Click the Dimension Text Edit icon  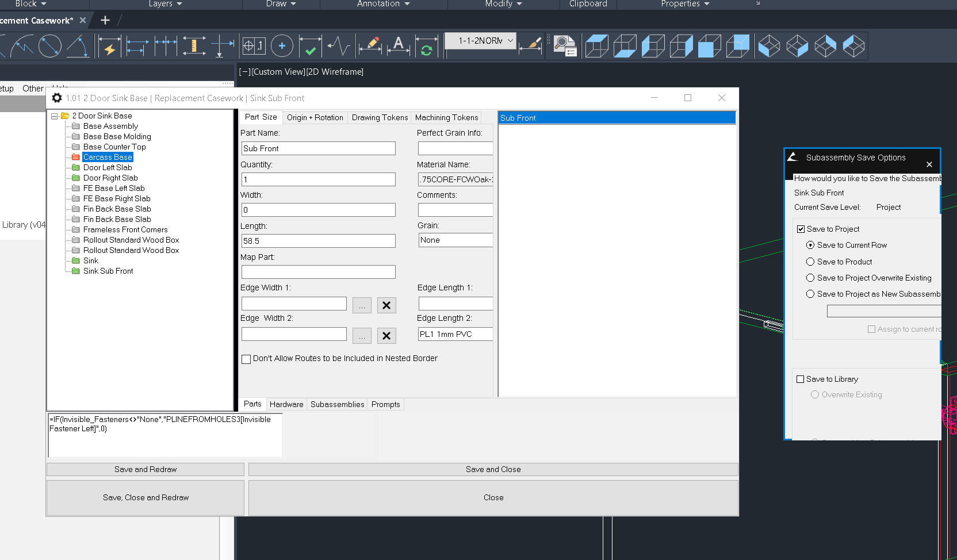tap(399, 46)
